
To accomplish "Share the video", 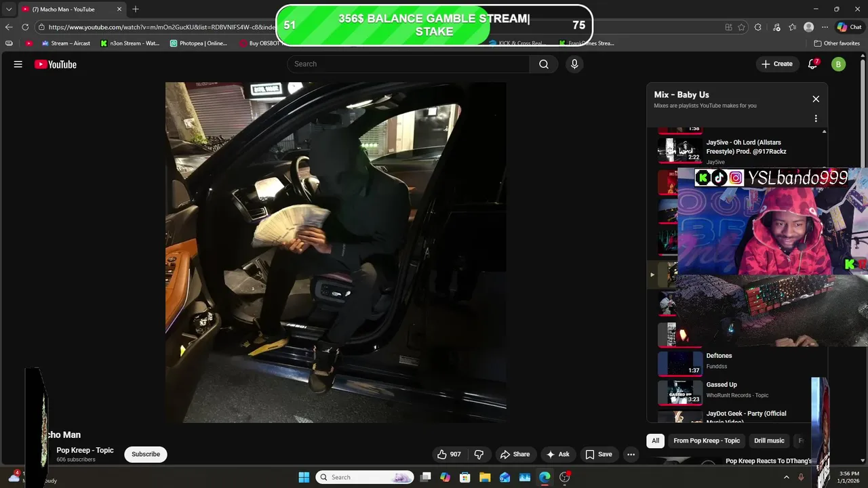I will pyautogui.click(x=515, y=454).
